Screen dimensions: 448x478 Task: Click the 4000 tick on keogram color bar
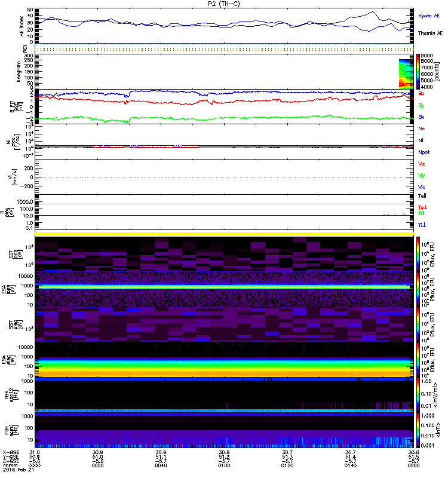coord(426,87)
